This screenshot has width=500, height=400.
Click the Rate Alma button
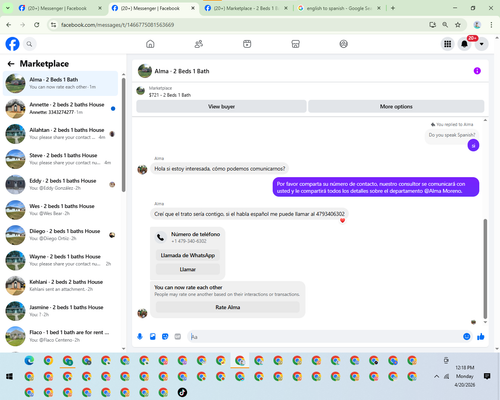point(228,307)
